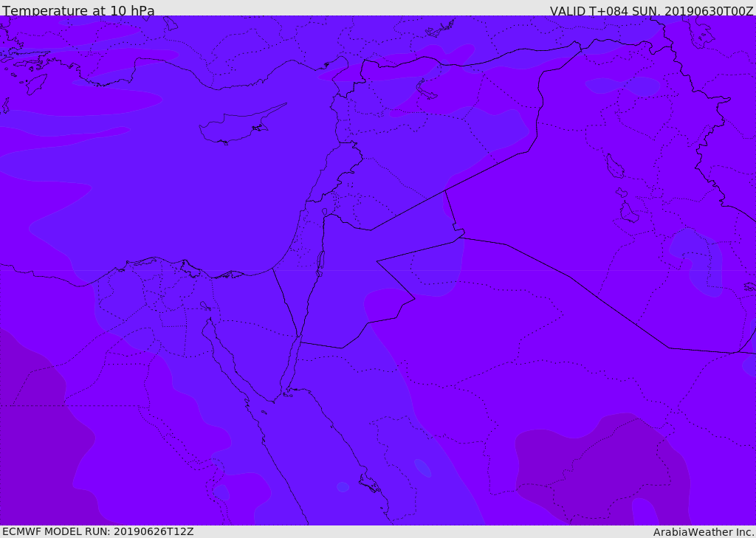The height and width of the screenshot is (538, 756).
Task: Click the 'VALID T+084 SUN. 20190630T00Z' label
Action: pyautogui.click(x=651, y=11)
